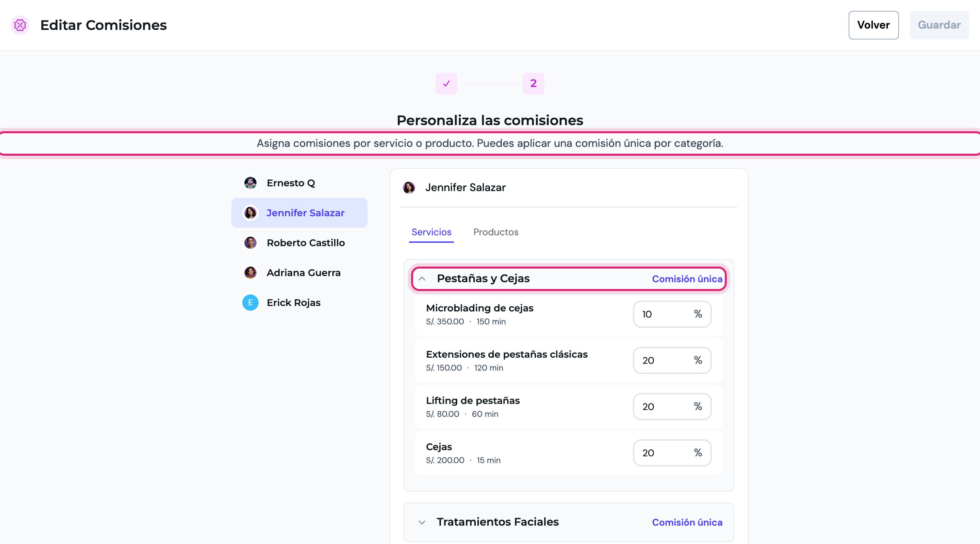Viewport: 980px width, 544px height.
Task: Expand the Tratamientos Faciales category
Action: (x=422, y=522)
